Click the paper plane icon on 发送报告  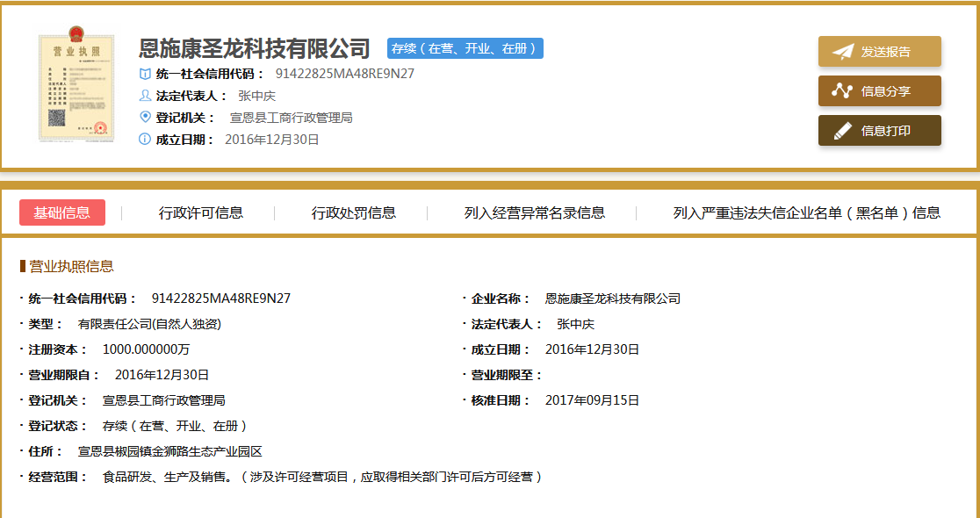point(843,52)
